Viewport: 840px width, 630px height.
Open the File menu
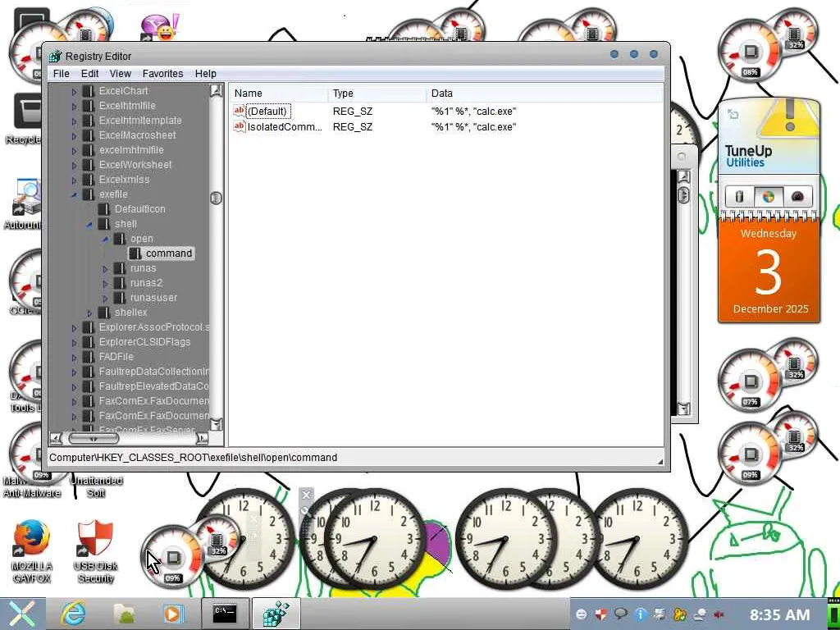61,73
